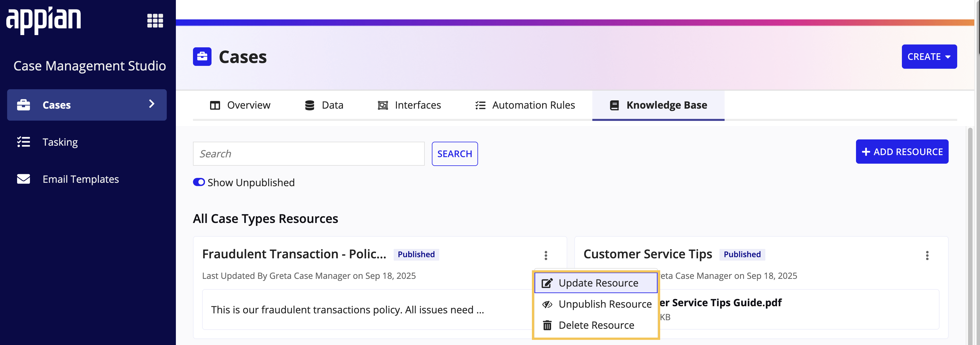Click the Email Templates envelope icon
This screenshot has width=980, height=345.
pyautogui.click(x=23, y=179)
